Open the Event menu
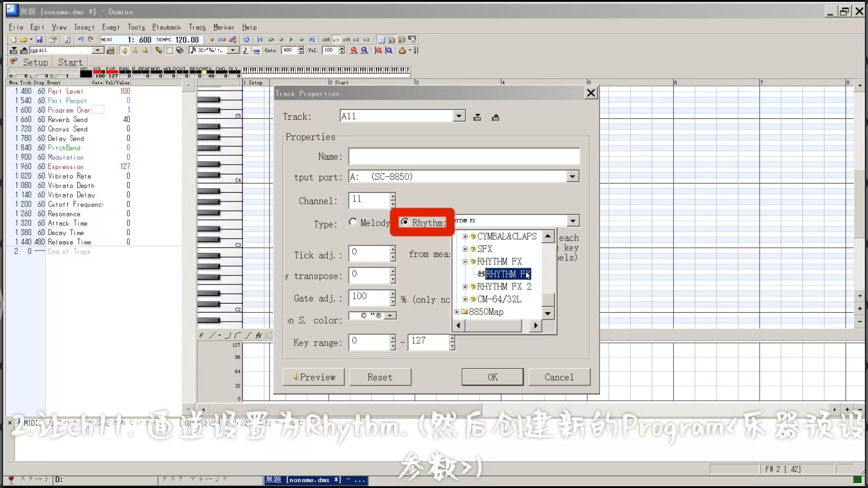Screen dimensions: 868x488 (x=111, y=28)
